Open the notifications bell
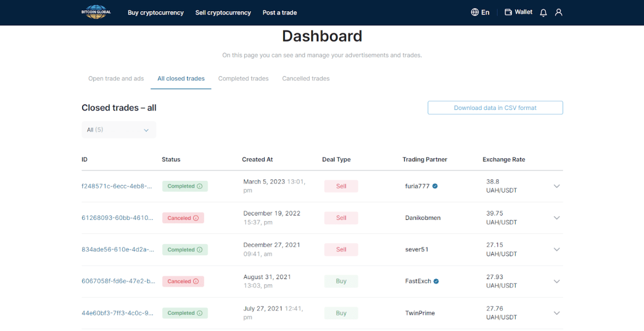This screenshot has height=331, width=644. click(x=543, y=12)
